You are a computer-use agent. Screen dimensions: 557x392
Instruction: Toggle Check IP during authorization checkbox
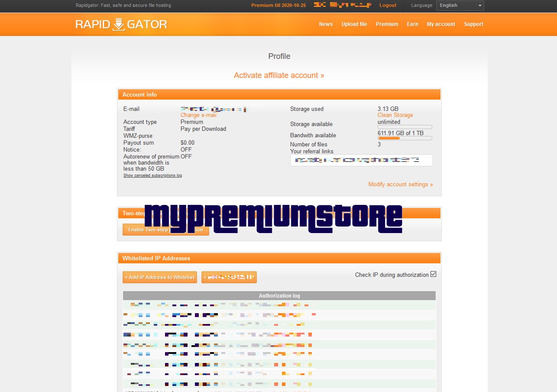pyautogui.click(x=433, y=274)
